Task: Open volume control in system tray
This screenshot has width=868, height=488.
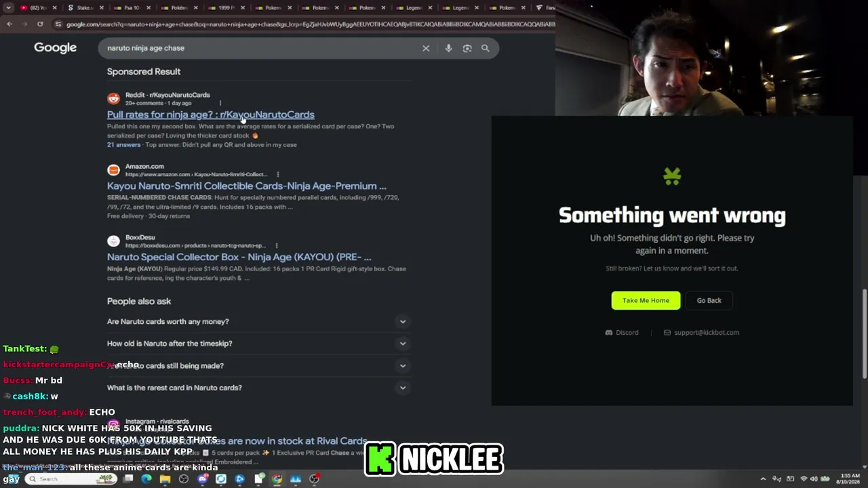Action: pyautogui.click(x=814, y=479)
